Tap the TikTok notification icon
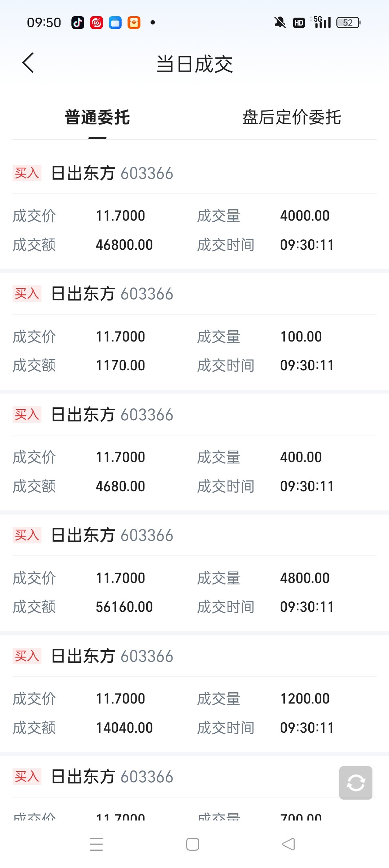389x868 pixels. tap(78, 23)
